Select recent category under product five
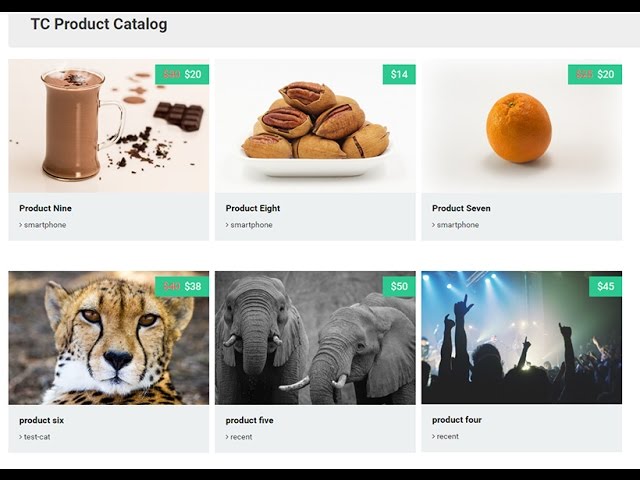 (241, 437)
